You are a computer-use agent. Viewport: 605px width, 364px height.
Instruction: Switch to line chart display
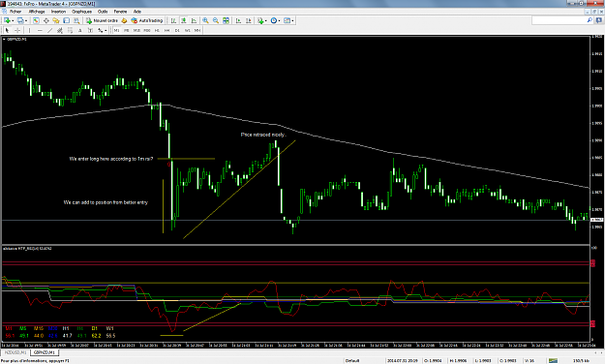[194, 20]
